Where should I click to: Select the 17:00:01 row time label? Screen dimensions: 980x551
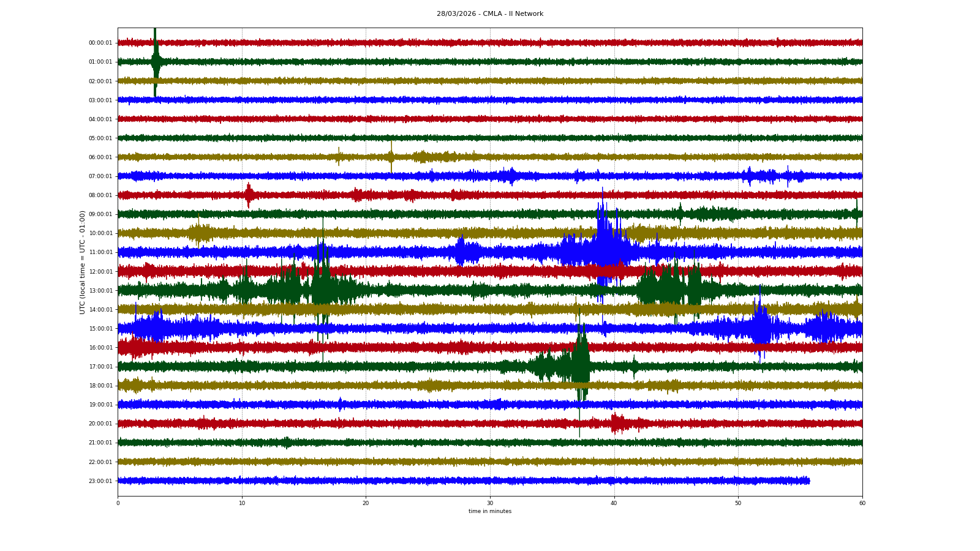point(100,367)
